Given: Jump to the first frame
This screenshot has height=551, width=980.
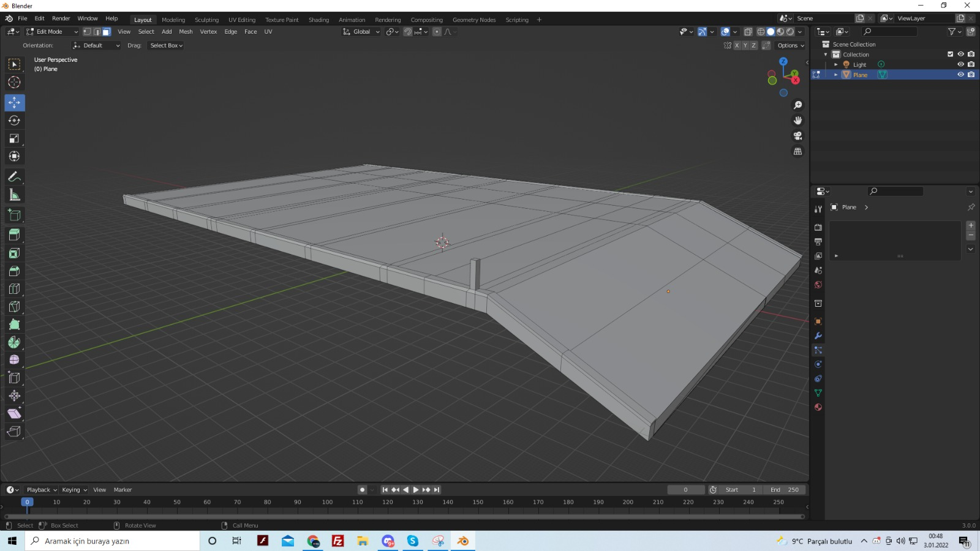Looking at the screenshot, I should pos(385,490).
